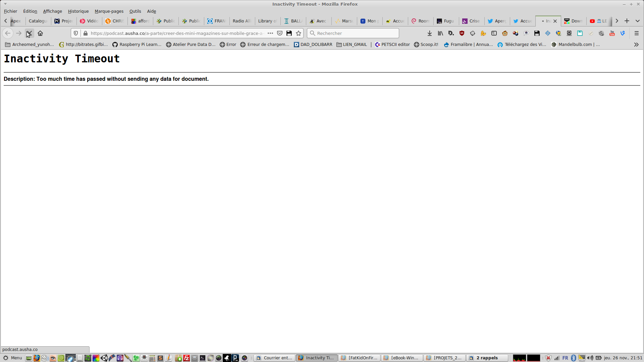Show the Firefox sidebar panel icon
The width and height of the screenshot is (644, 362).
click(494, 33)
